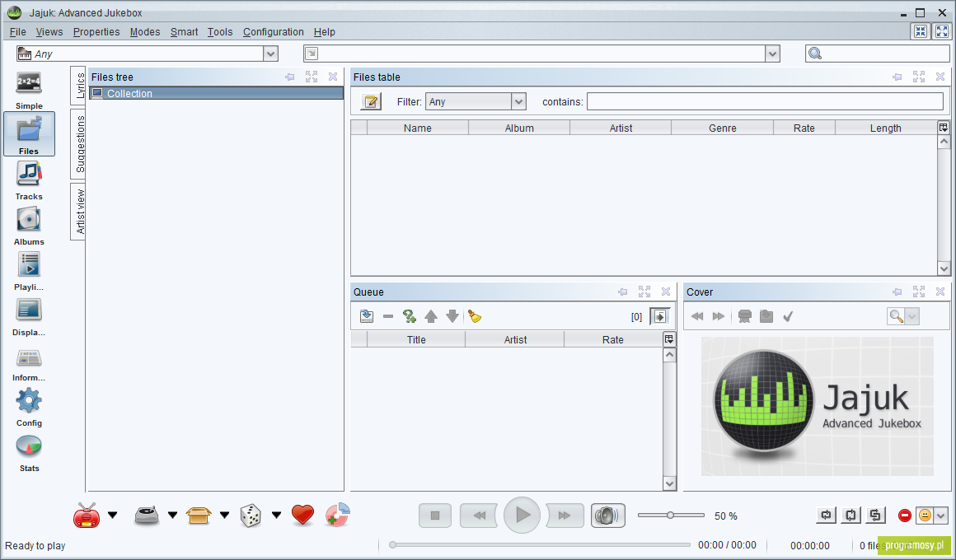This screenshot has height=560, width=956.
Task: Switch to the Lyrics tab
Action: (78, 86)
